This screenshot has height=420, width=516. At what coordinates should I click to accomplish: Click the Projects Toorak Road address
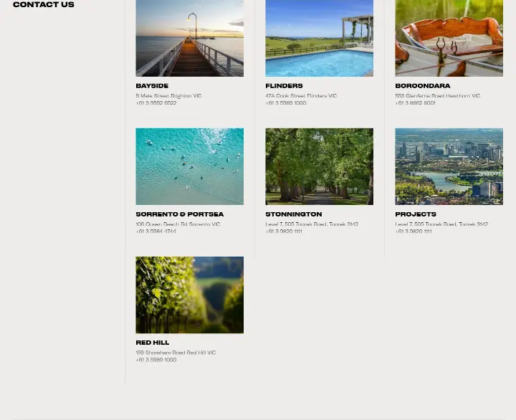tap(441, 224)
